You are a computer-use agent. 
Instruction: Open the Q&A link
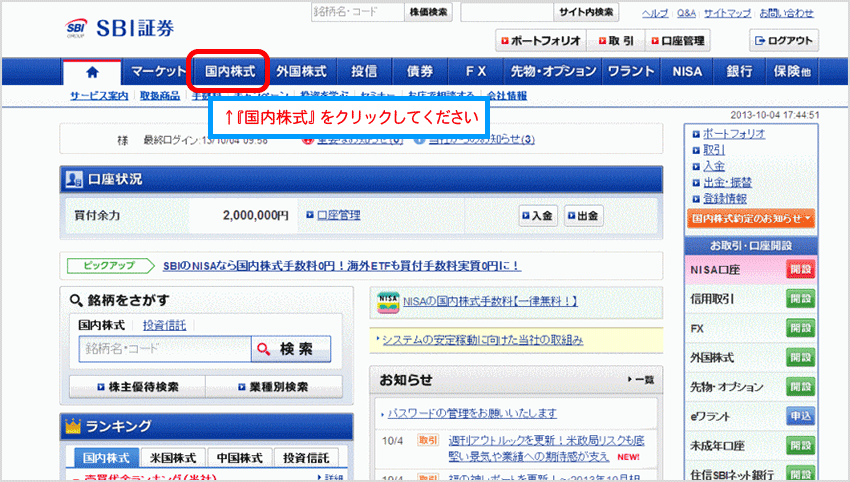(686, 13)
